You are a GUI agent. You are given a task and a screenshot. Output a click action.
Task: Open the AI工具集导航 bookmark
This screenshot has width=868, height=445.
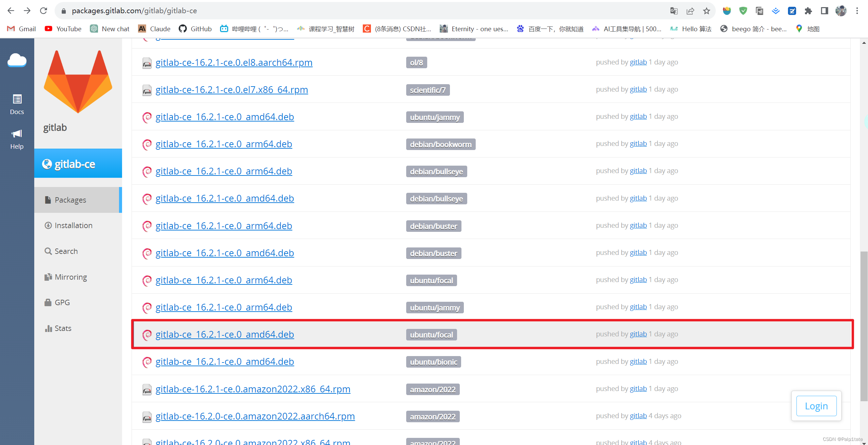point(627,29)
